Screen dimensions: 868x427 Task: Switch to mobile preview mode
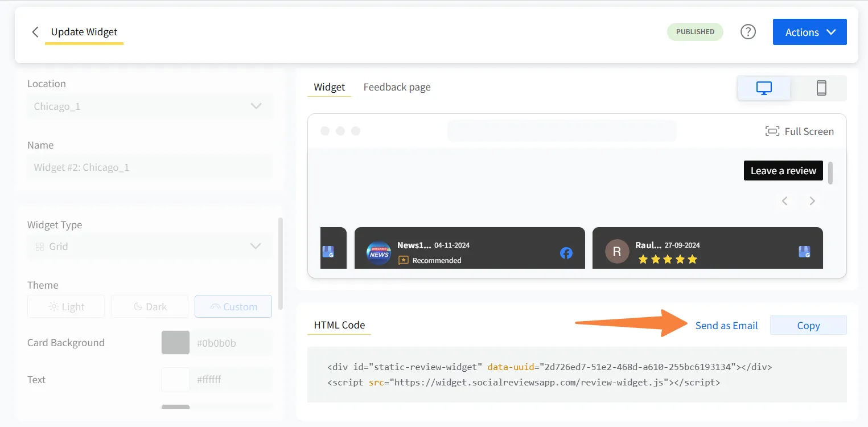click(x=821, y=88)
